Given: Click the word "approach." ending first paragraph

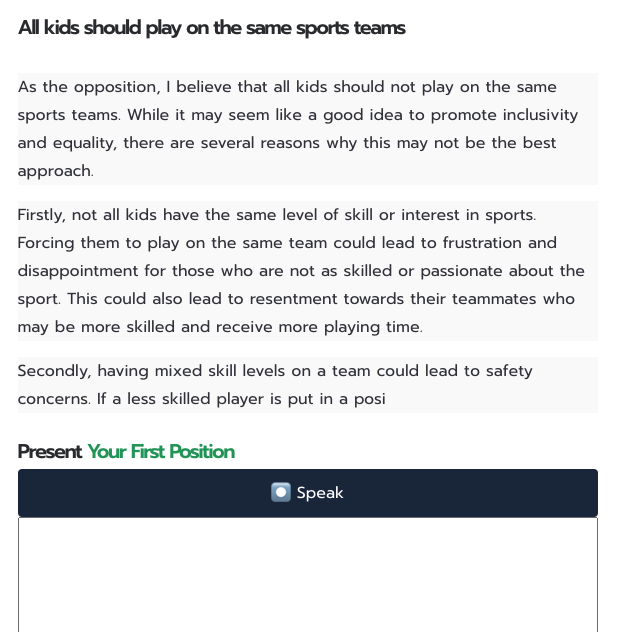Looking at the screenshot, I should tap(56, 171).
